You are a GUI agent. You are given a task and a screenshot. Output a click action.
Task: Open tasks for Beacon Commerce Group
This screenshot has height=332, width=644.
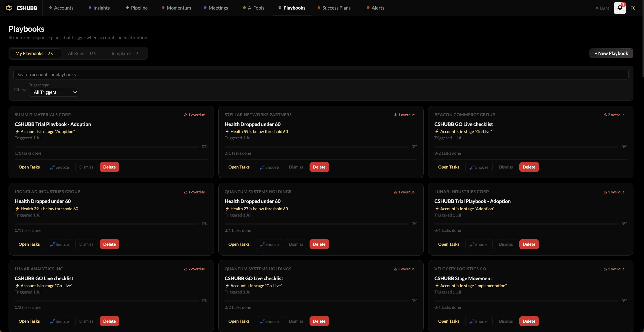pos(449,167)
